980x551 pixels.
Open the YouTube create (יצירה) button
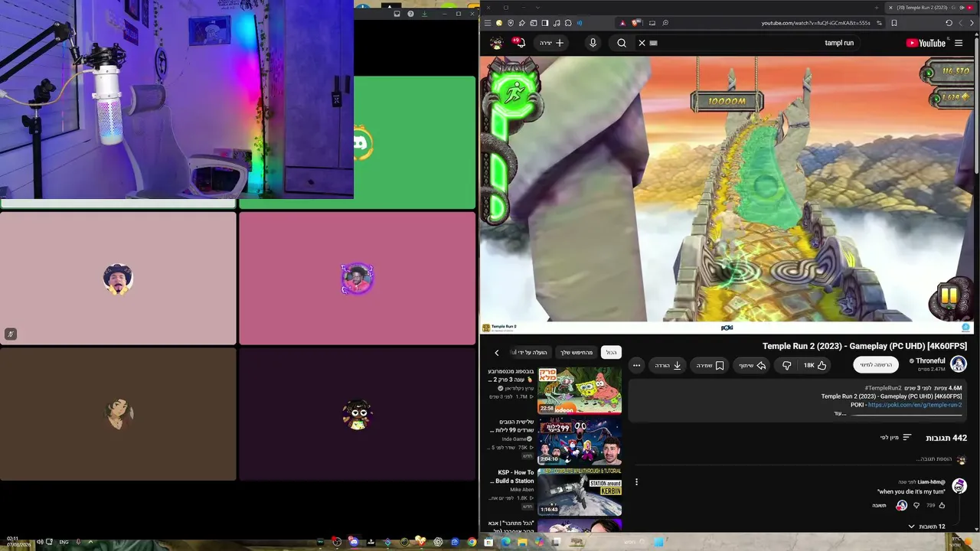[552, 43]
